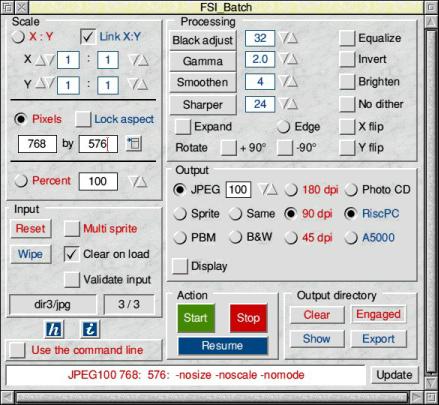Adjust Smoothen value with its arrows
This screenshot has height=405, width=439.
point(289,82)
